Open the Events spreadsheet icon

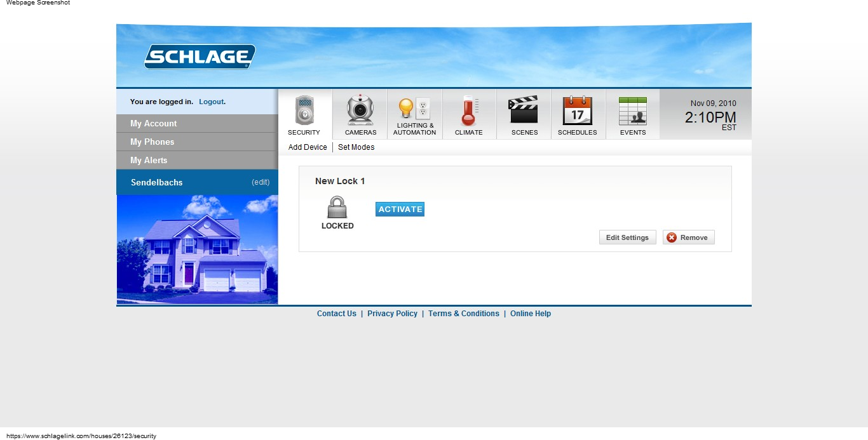632,111
